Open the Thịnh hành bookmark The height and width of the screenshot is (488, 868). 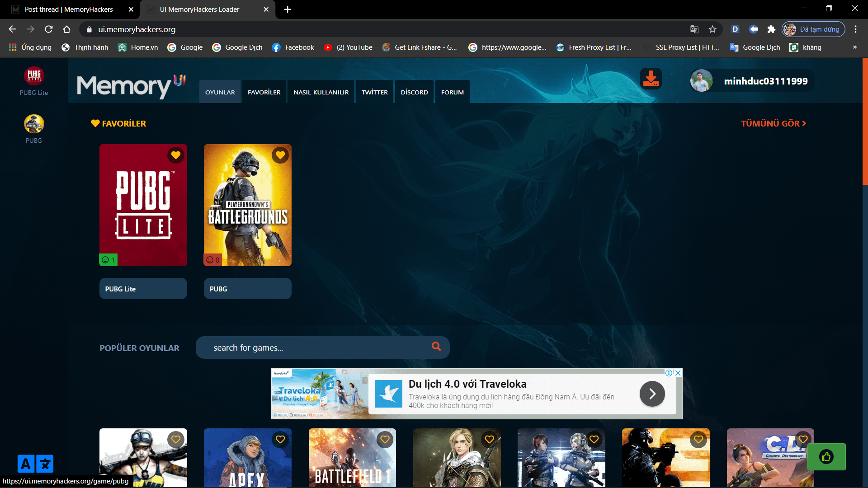coord(85,47)
